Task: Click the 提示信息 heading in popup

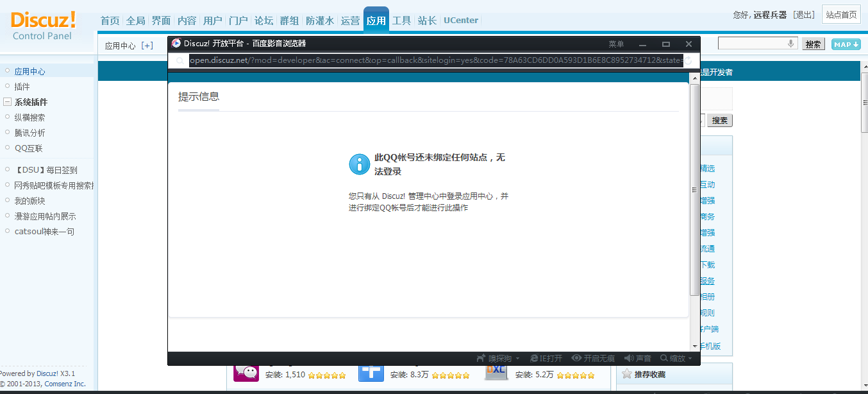Action: coord(199,97)
